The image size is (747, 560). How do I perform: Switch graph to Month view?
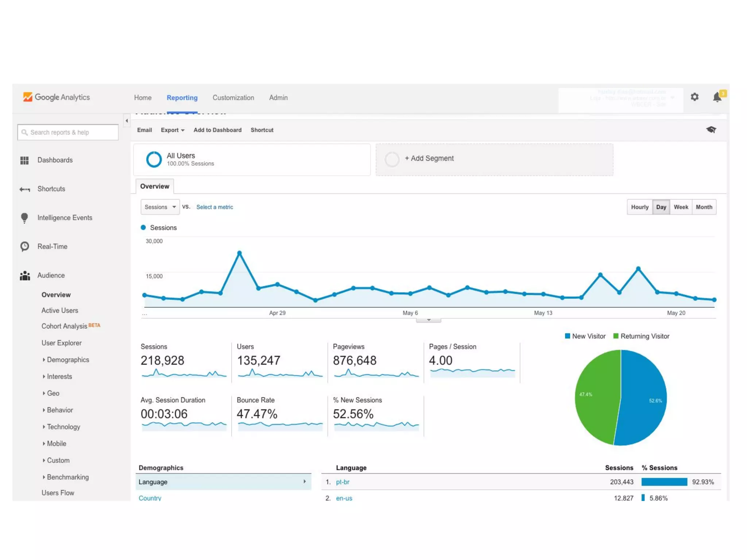click(704, 207)
